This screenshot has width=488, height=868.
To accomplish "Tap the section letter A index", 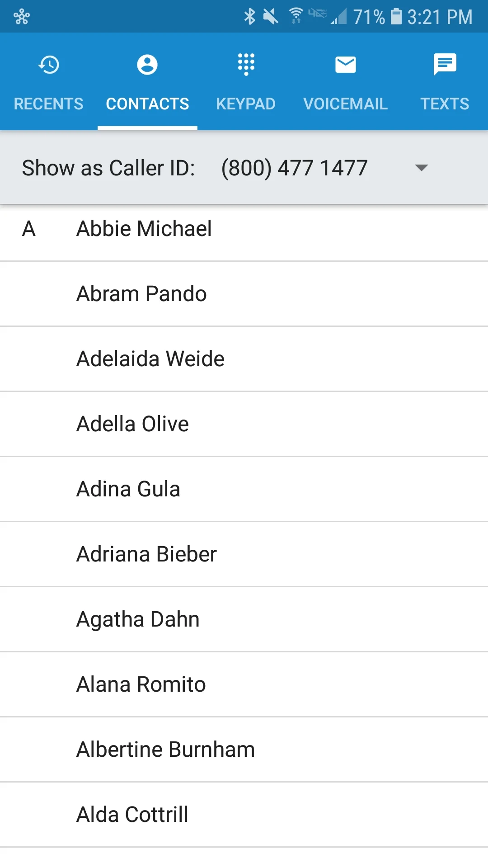I will click(x=29, y=229).
